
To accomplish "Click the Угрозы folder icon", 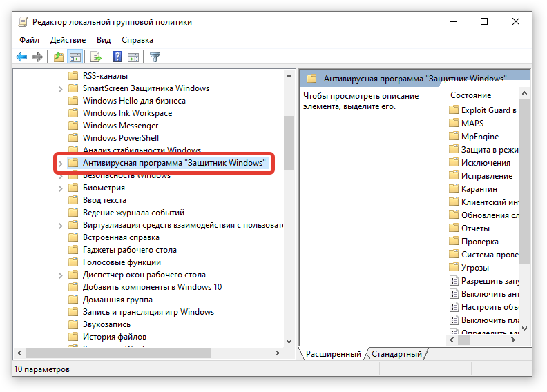I will pos(454,268).
